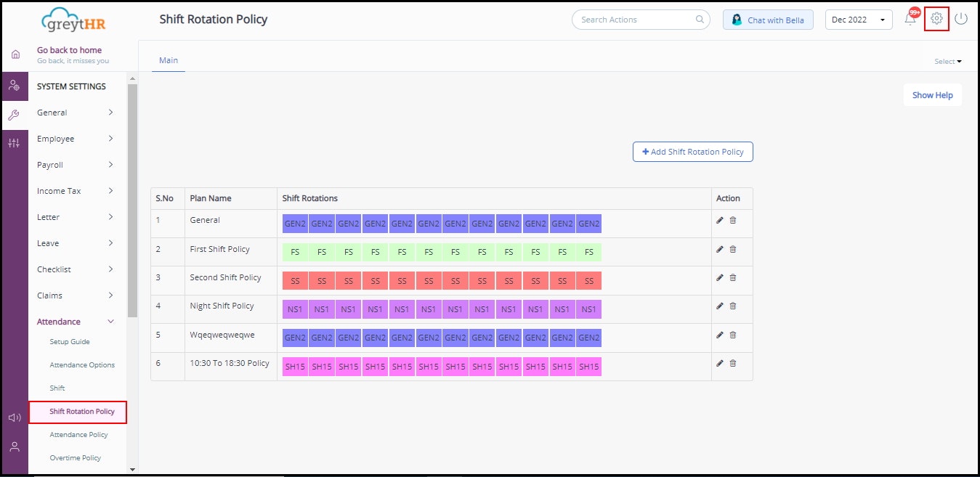Edit the First Shift Policy row
The image size is (980, 477).
[x=720, y=249]
